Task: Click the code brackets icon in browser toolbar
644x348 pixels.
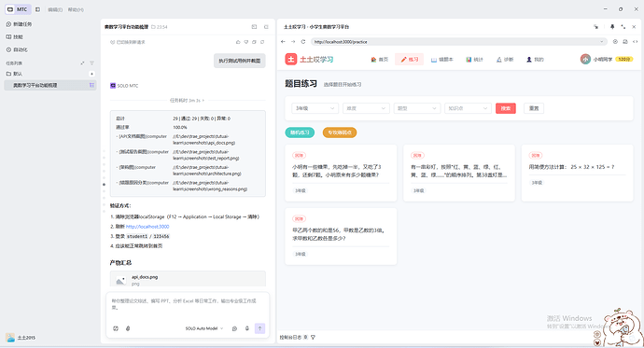Action: pos(635,41)
